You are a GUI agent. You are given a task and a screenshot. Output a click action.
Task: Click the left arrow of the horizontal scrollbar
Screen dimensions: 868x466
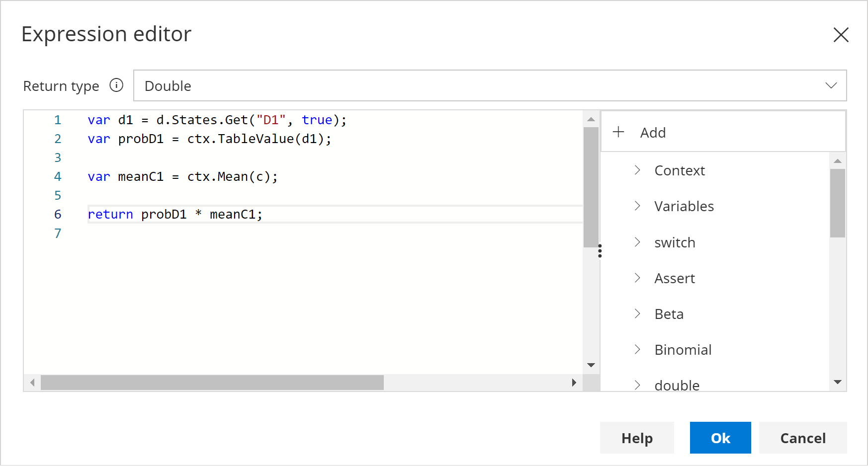32,383
